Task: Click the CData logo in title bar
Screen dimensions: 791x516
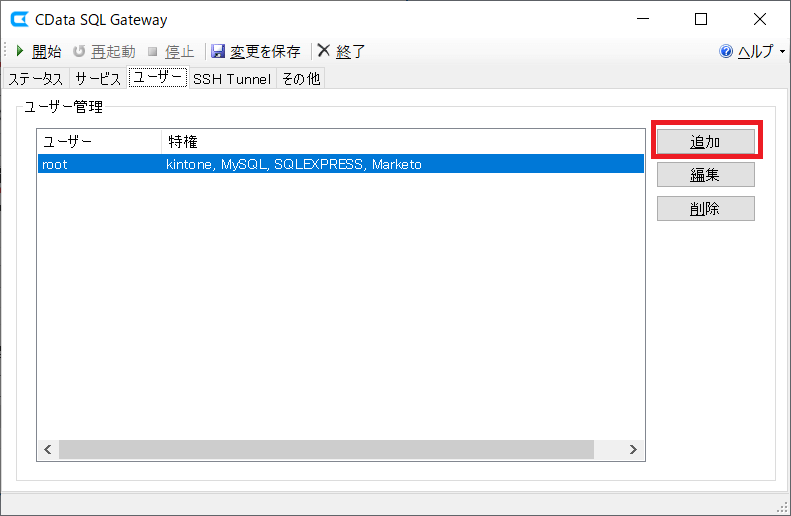Action: point(20,19)
